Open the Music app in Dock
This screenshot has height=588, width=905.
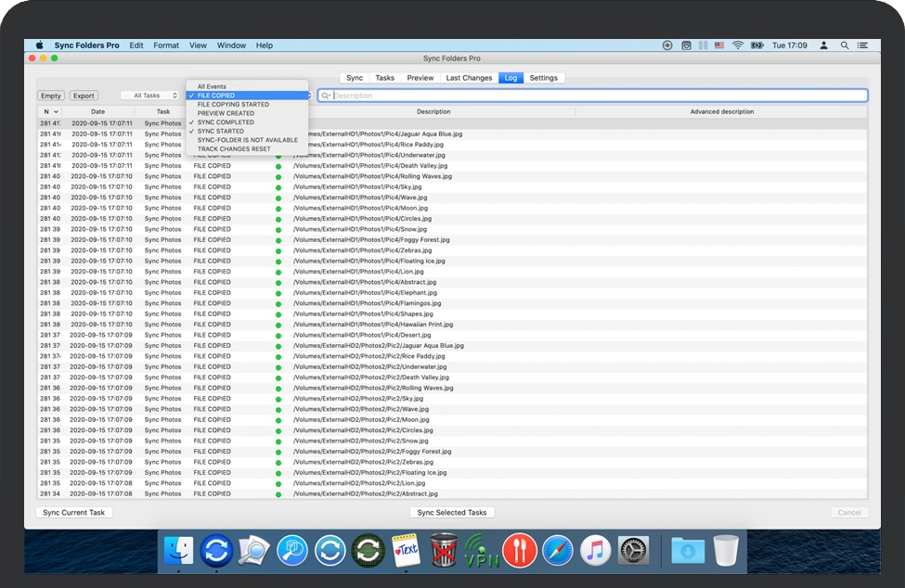[595, 550]
